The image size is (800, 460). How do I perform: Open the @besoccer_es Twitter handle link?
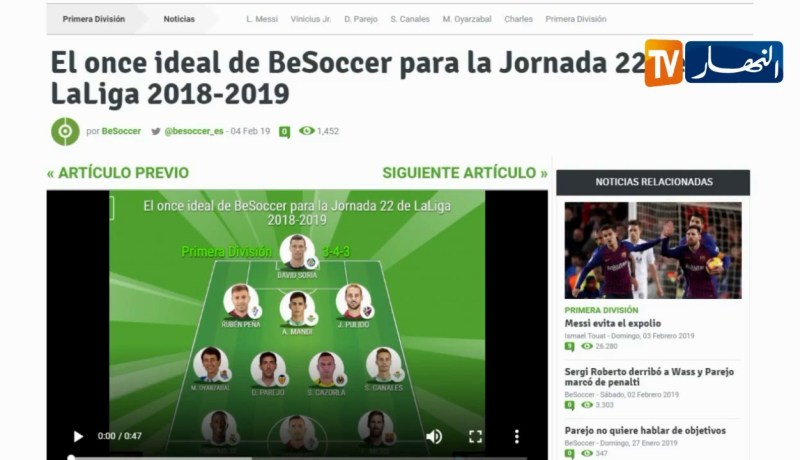tap(194, 131)
